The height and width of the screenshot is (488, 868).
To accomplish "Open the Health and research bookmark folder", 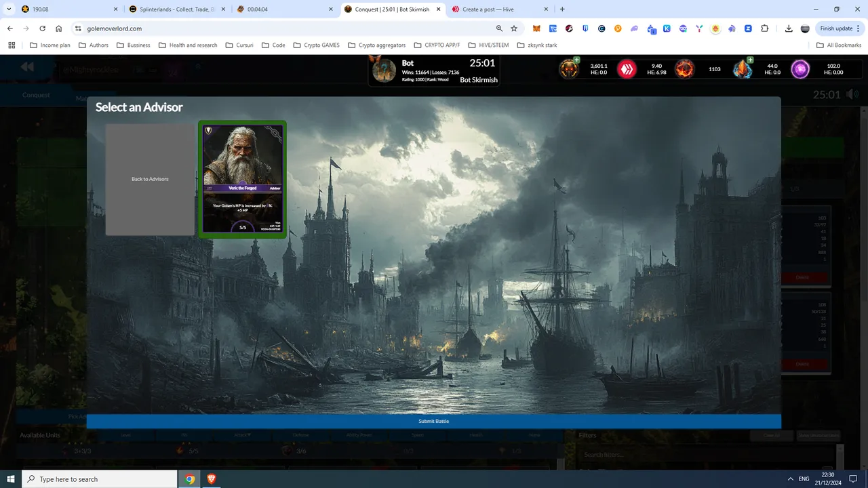I will tap(188, 45).
